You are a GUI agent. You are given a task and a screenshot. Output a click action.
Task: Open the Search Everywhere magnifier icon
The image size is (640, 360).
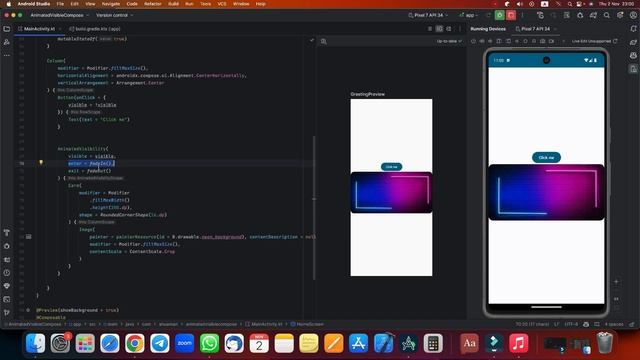tap(607, 15)
